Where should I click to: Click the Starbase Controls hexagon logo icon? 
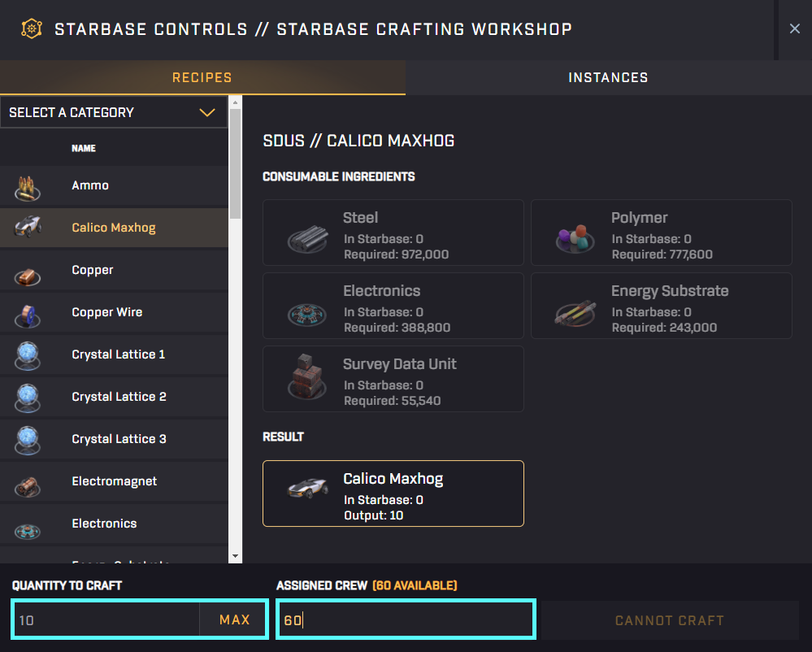(31, 29)
